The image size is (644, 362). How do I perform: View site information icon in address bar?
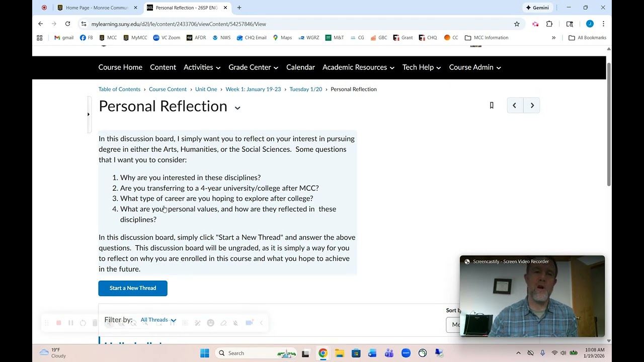84,24
